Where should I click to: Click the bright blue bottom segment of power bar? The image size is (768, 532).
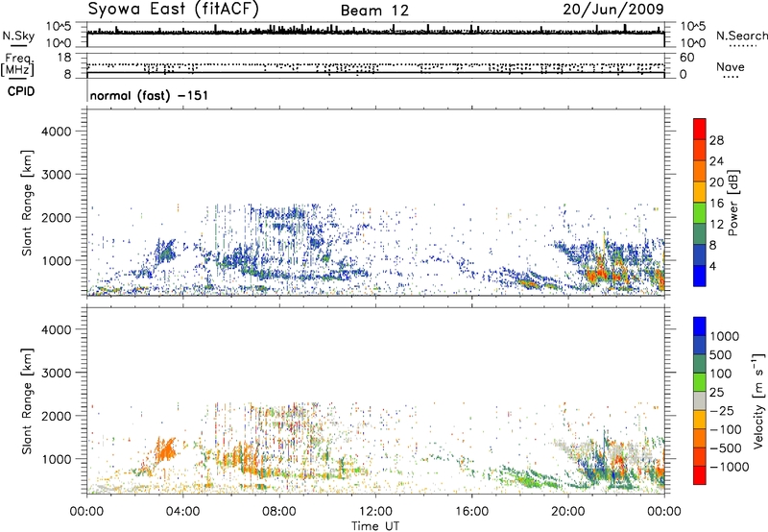click(700, 276)
